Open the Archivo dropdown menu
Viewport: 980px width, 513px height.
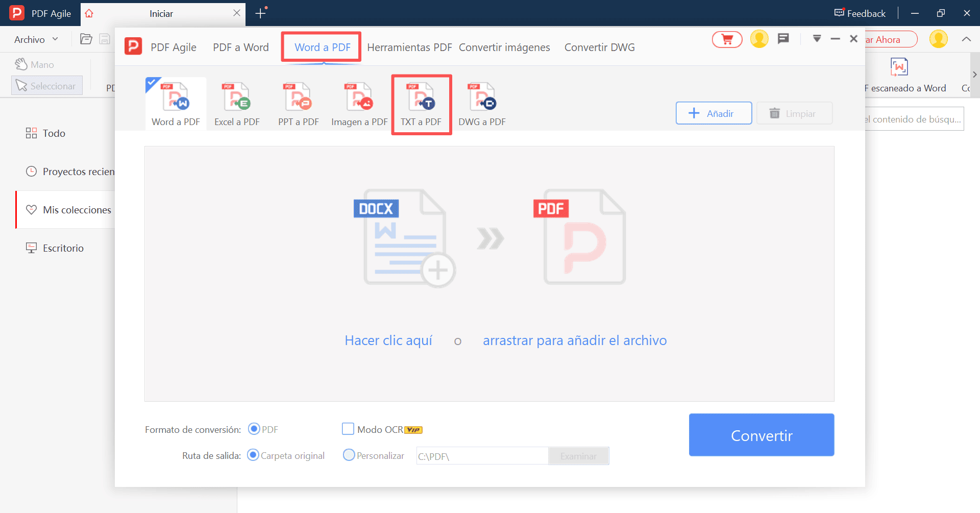point(36,39)
